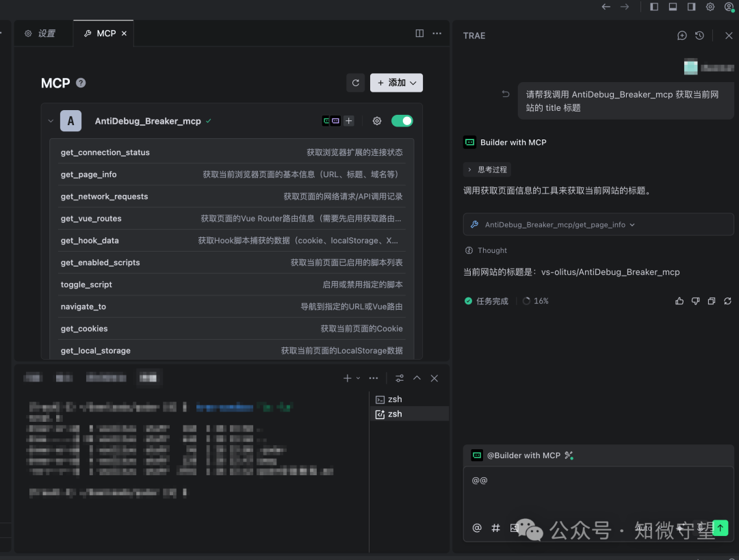Viewport: 739px width, 560px height.
Task: Toggle the right sidebar layout icon
Action: click(x=691, y=7)
